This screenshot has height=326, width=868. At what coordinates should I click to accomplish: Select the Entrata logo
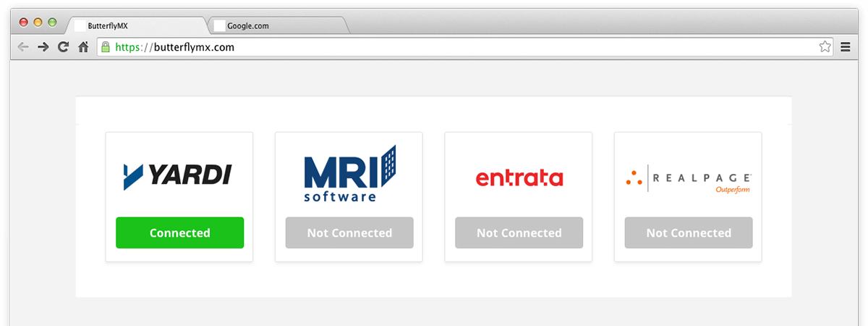click(519, 177)
